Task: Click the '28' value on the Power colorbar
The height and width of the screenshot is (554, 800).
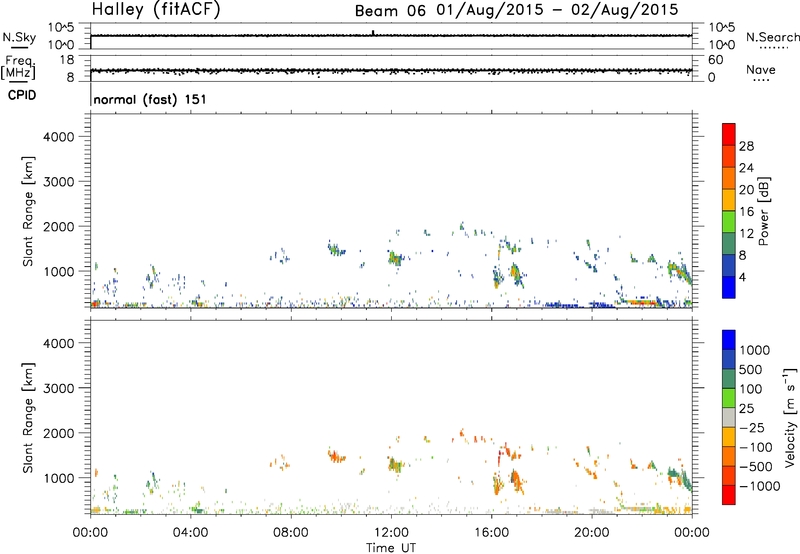Action: [746, 146]
